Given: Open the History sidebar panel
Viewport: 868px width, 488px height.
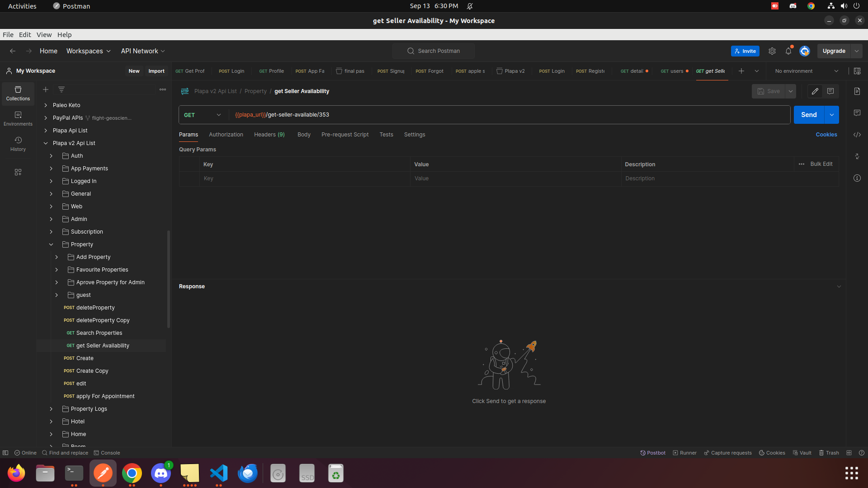Looking at the screenshot, I should (x=18, y=144).
